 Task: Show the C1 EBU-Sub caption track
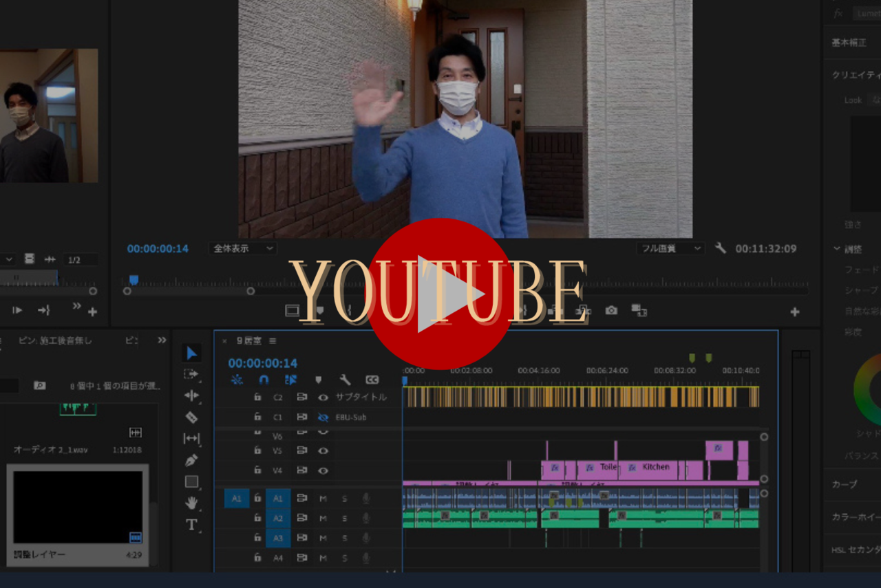tap(323, 417)
